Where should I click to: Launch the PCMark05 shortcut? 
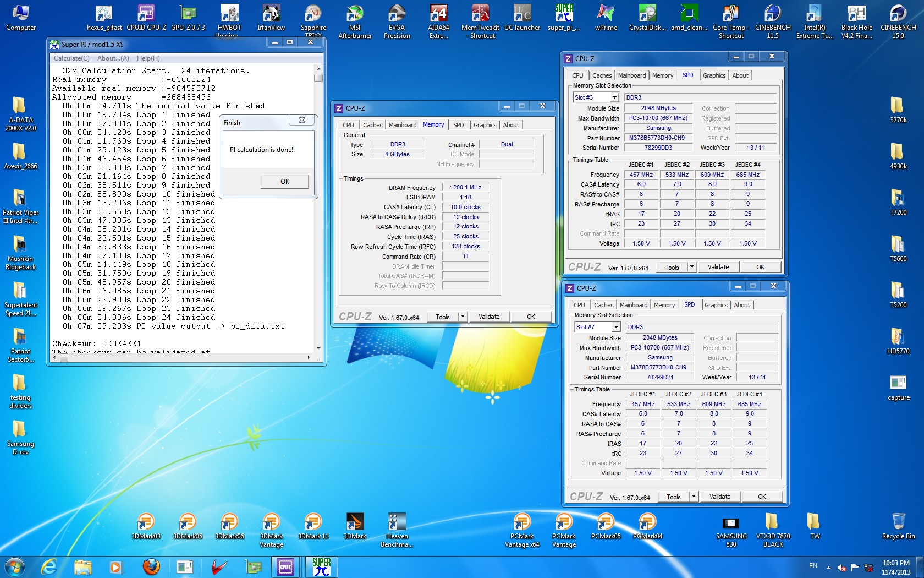[606, 526]
